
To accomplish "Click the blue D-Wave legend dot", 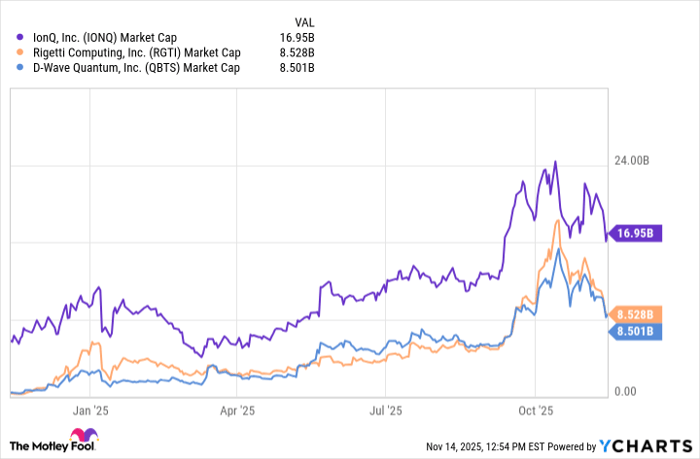I will 20,67.
